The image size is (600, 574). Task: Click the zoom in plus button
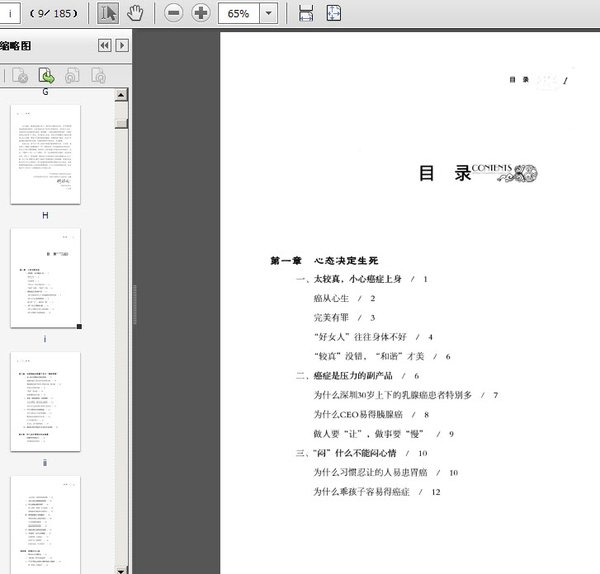[200, 13]
